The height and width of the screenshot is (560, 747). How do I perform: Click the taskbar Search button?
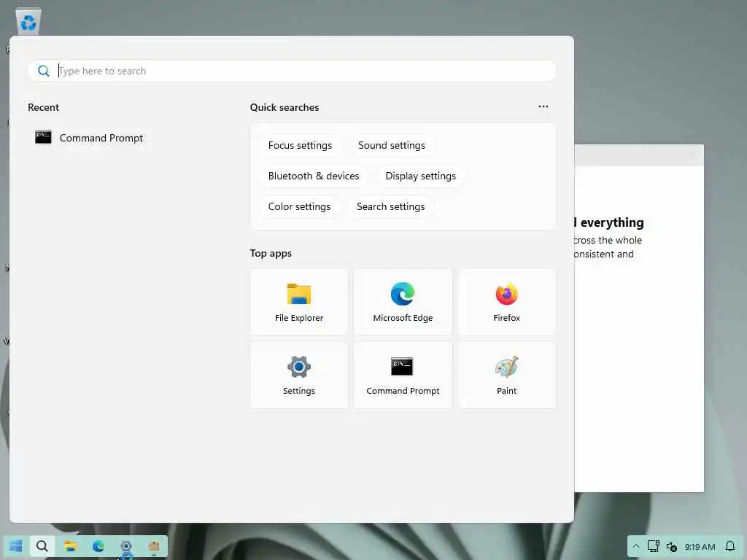pyautogui.click(x=42, y=546)
